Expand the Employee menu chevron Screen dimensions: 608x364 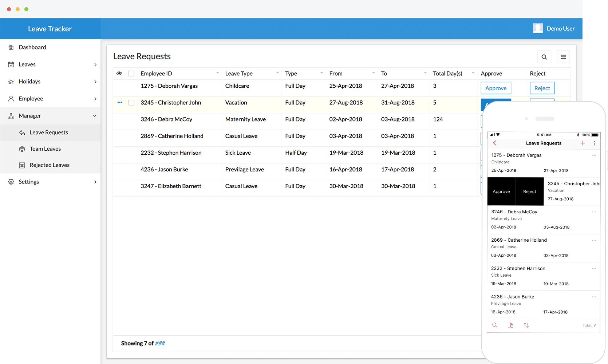(x=95, y=99)
